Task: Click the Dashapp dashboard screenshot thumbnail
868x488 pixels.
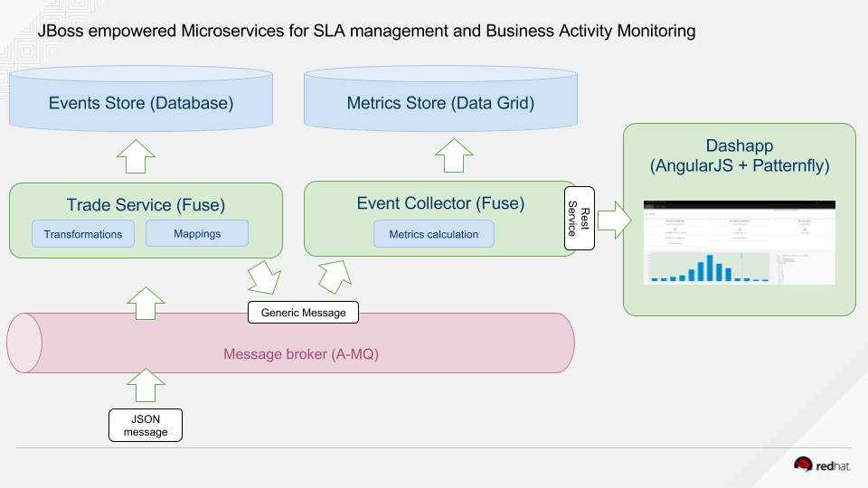Action: click(740, 243)
